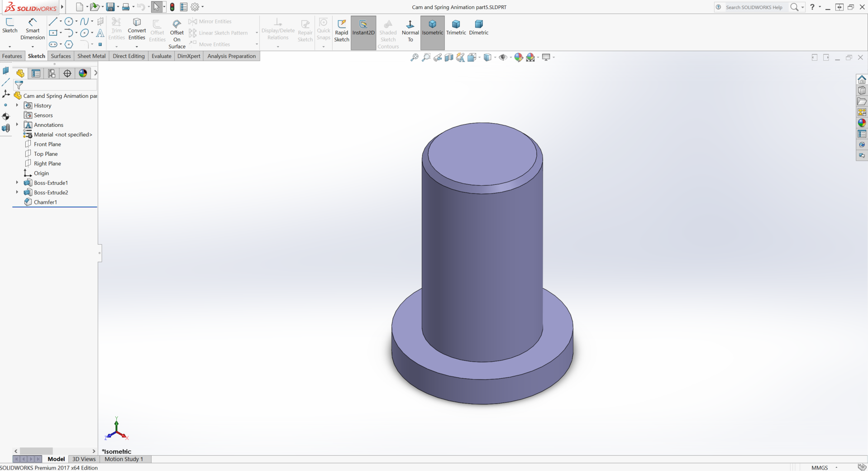868x471 pixels.
Task: Select the Ellipse sketch tool
Action: pyautogui.click(x=84, y=33)
